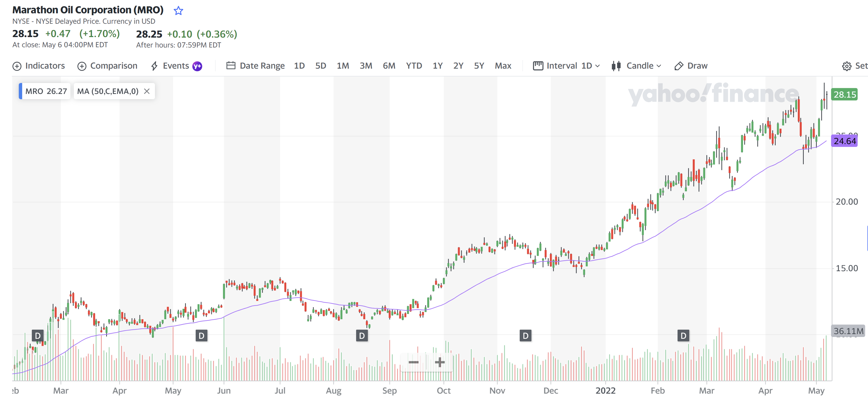
Task: Zoom in chart with plus button
Action: click(x=439, y=363)
